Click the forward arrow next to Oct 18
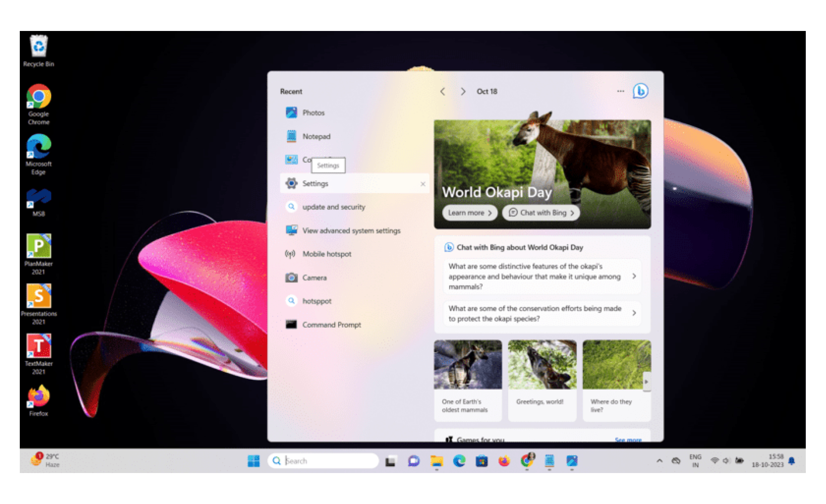Screen dimensions: 826x504 (x=463, y=91)
